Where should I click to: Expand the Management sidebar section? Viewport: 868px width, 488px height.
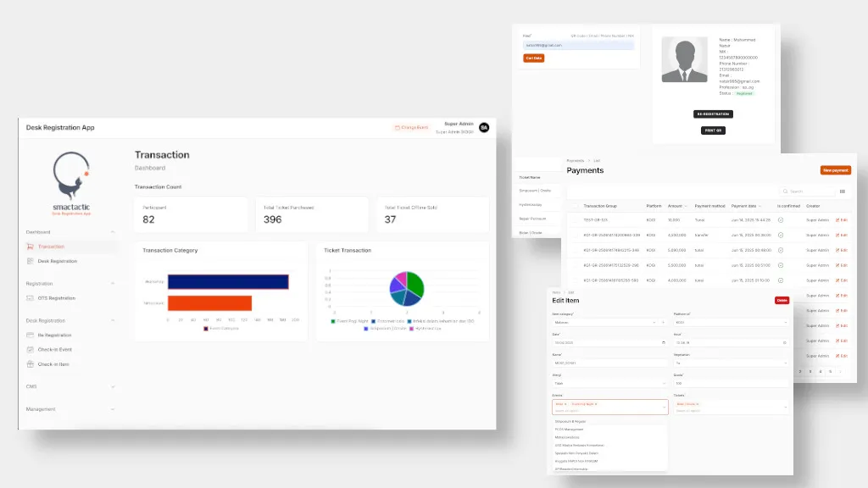coord(113,409)
